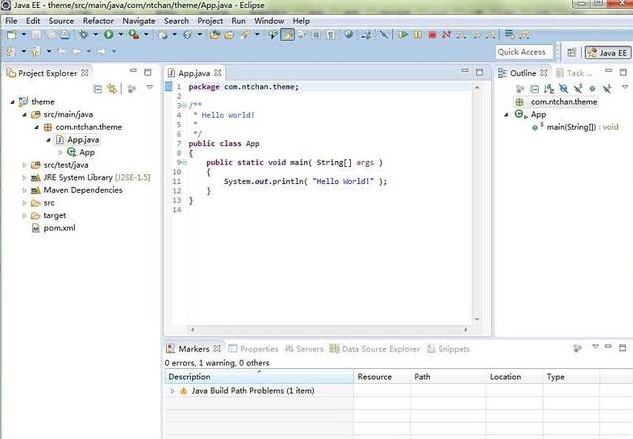Click the Maven Dependencies library icon
This screenshot has height=439, width=633.
[x=35, y=190]
